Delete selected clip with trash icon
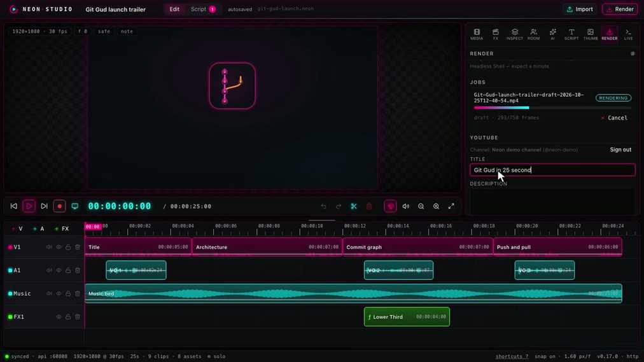Viewport: 644px width, 362px height. (x=369, y=206)
